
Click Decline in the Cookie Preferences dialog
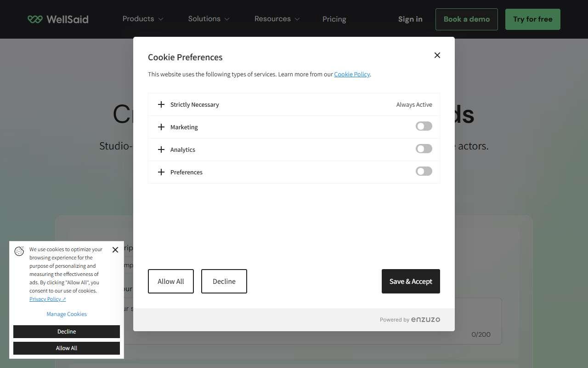[x=224, y=281]
